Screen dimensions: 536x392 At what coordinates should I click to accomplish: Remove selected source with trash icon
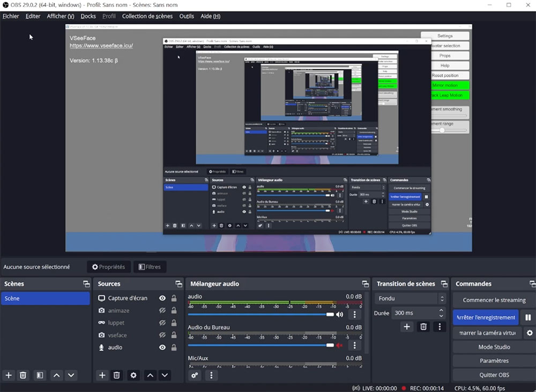116,375
